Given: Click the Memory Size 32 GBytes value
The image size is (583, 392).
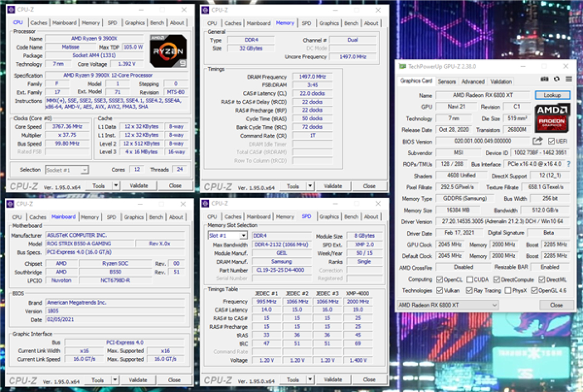Looking at the screenshot, I should [251, 49].
